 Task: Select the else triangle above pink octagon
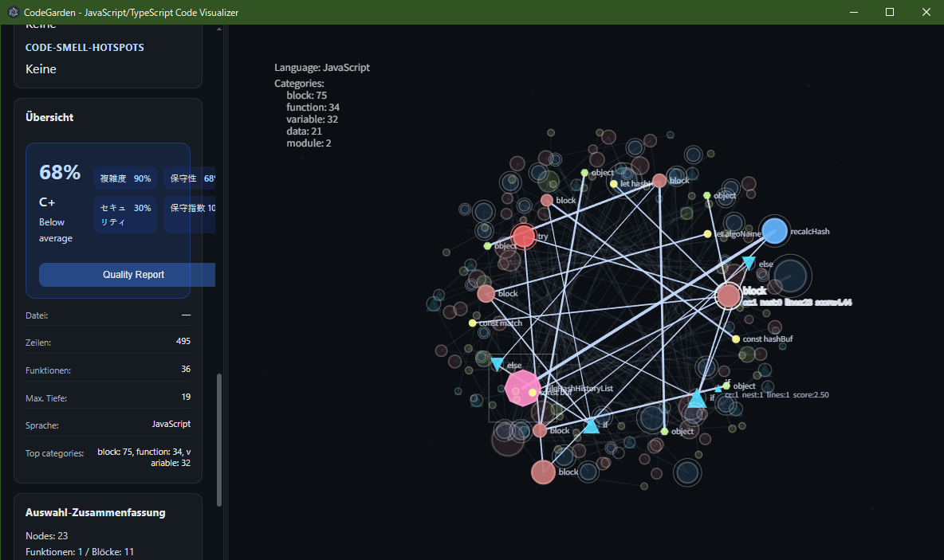coord(497,364)
